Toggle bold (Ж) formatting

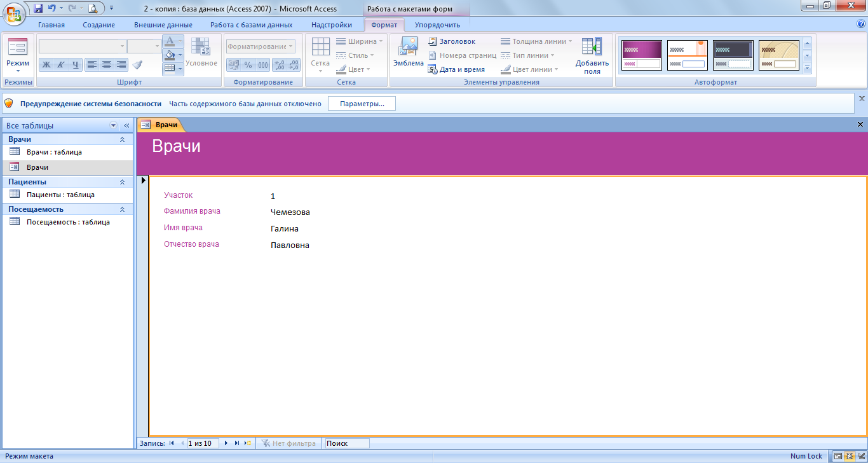point(46,64)
